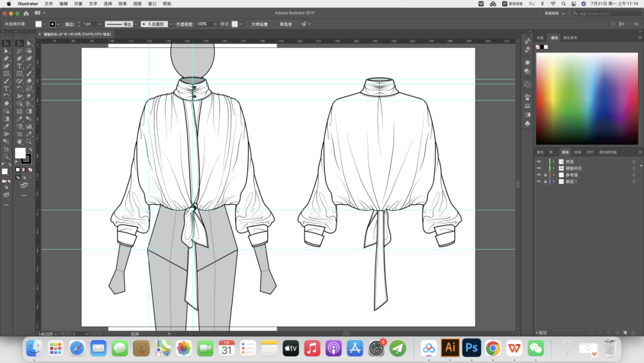Open Photoshop from the Dock
Image resolution: width=644 pixels, height=363 pixels.
click(x=472, y=348)
